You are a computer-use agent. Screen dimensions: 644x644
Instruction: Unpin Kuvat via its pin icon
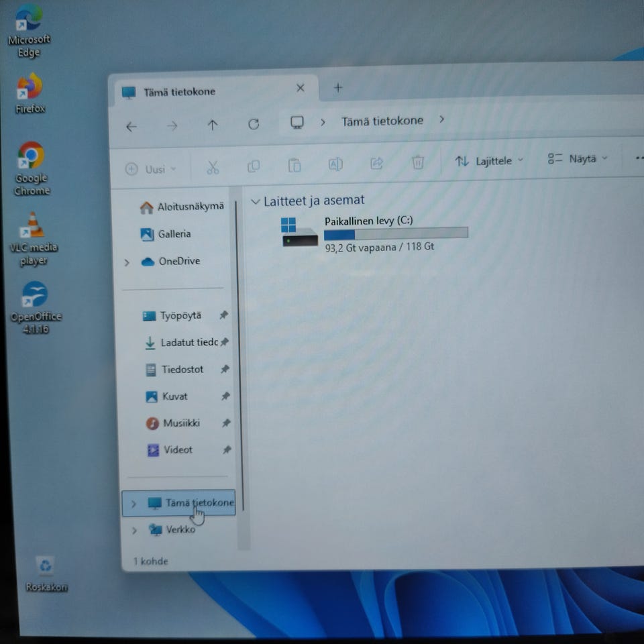click(225, 396)
